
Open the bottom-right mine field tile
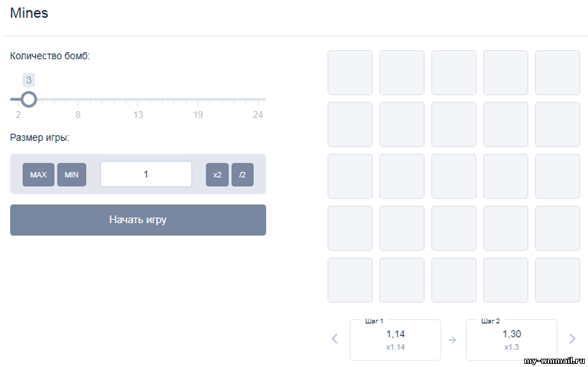tap(557, 280)
